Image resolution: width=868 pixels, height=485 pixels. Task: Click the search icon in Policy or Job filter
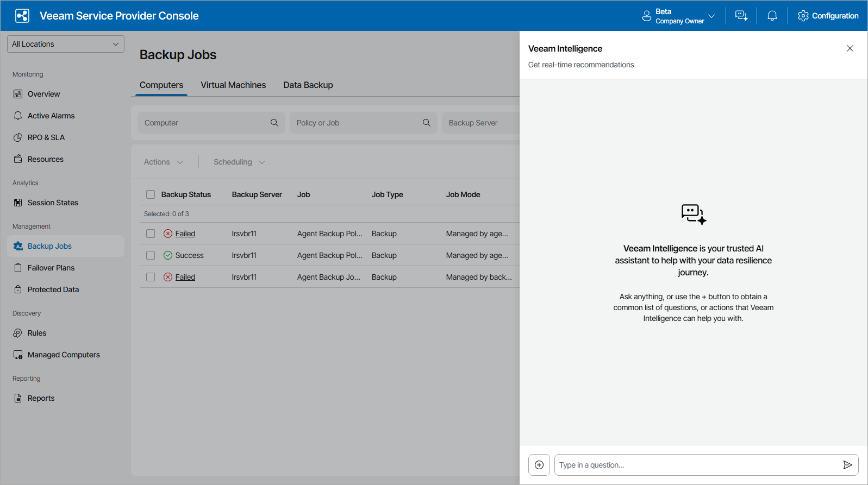pos(427,123)
